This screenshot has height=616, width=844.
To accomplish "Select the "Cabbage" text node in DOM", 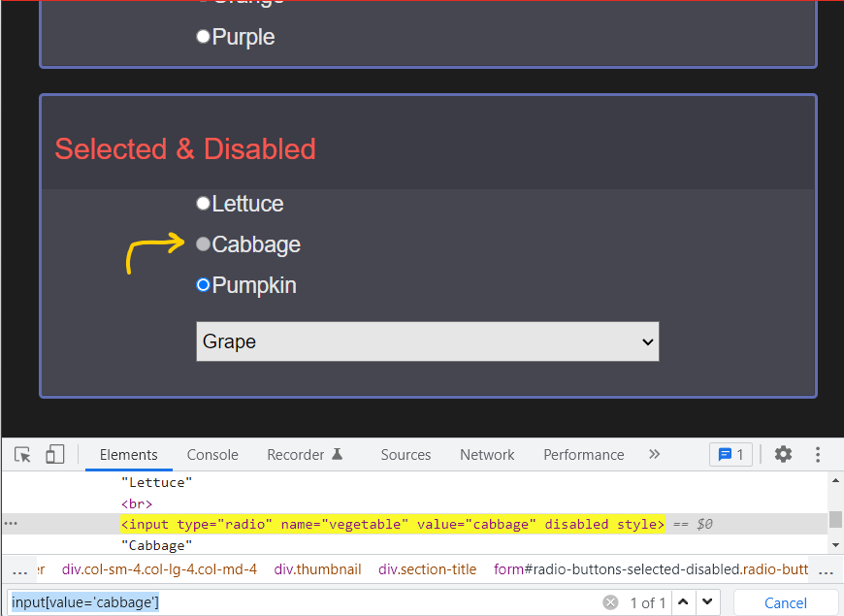I will 156,545.
